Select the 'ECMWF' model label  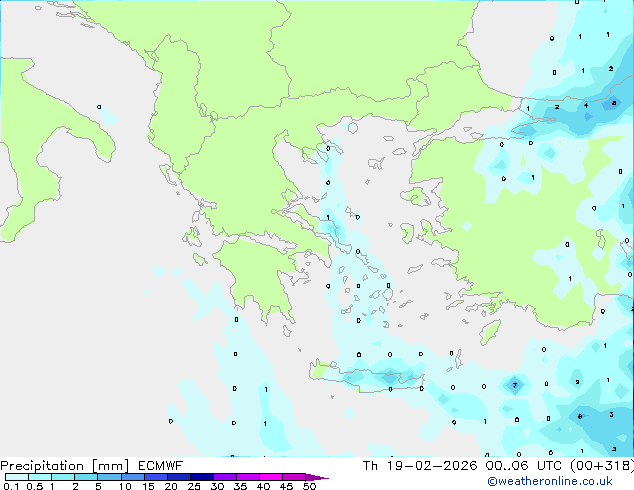coord(161,466)
